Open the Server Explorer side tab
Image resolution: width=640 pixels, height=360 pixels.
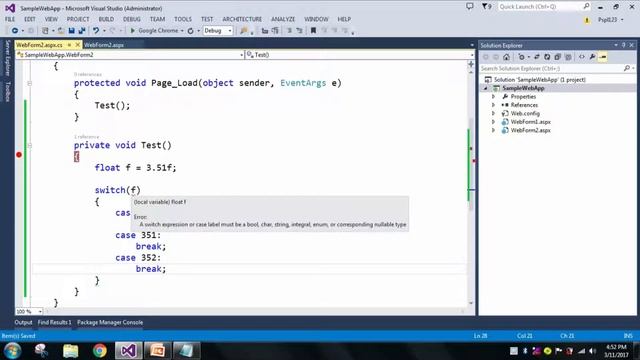coord(7,58)
